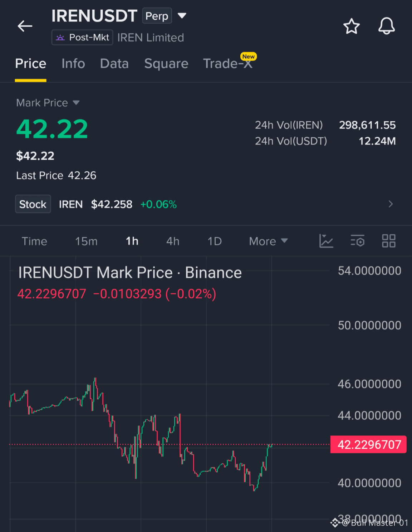Click the 54.0000000 axis label
The width and height of the screenshot is (412, 532).
(x=369, y=271)
